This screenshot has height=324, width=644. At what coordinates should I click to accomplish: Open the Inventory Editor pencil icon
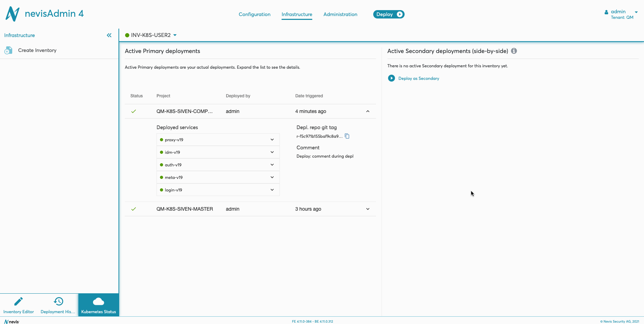[x=18, y=301]
